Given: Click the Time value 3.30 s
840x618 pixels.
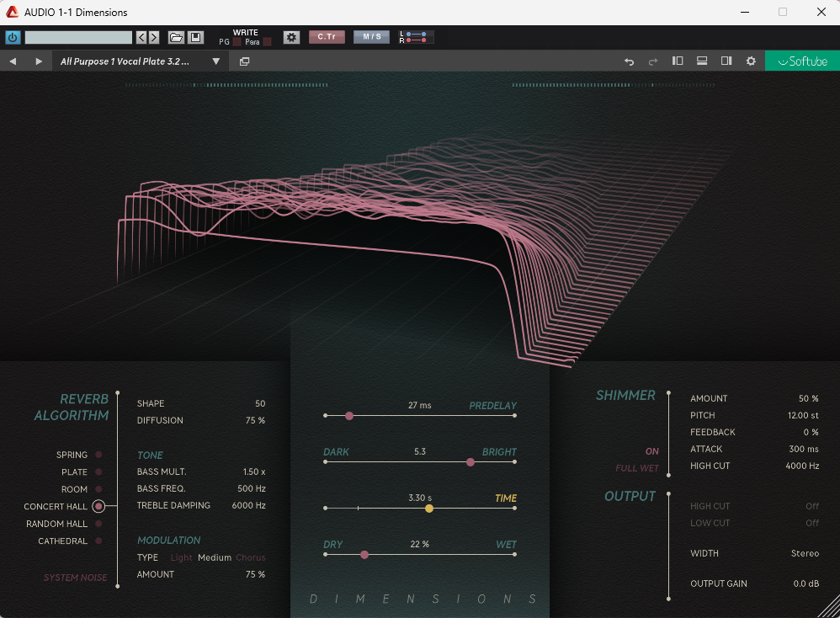Looking at the screenshot, I should tap(420, 498).
